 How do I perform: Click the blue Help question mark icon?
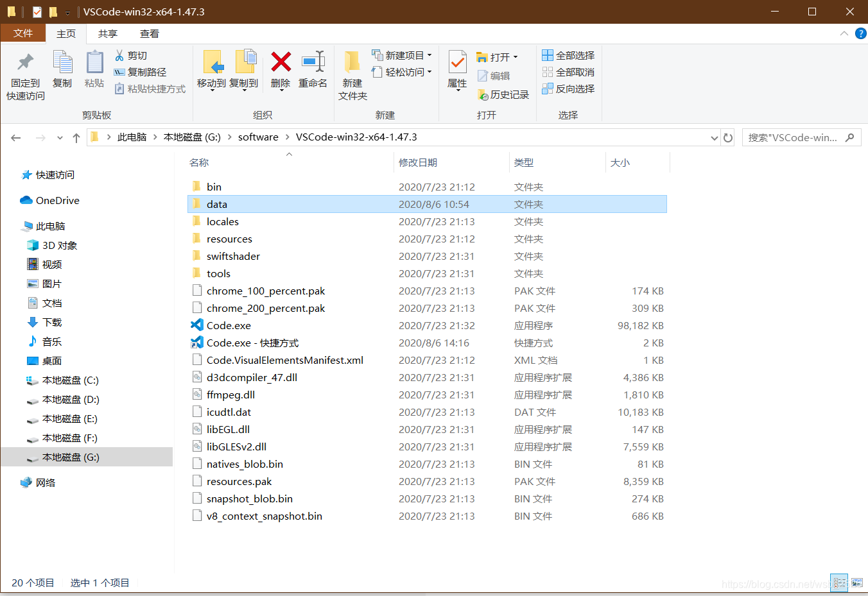(861, 33)
